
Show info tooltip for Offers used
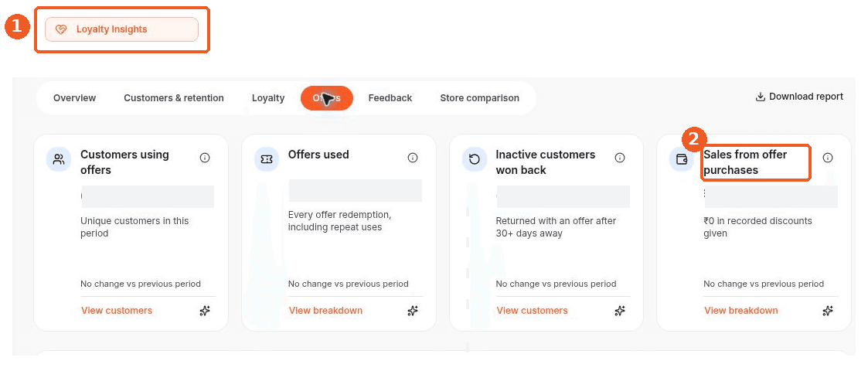413,158
